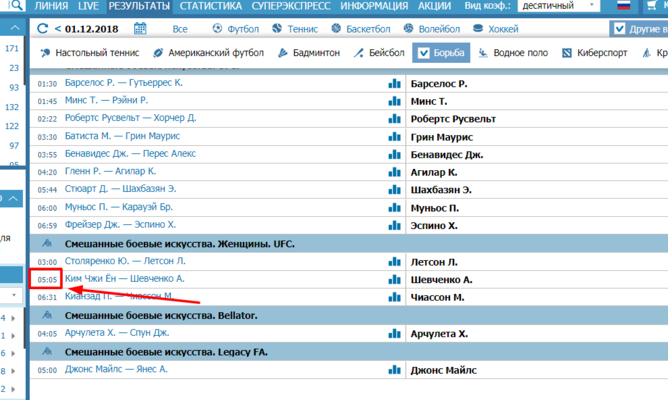Go to previous date with left arrow

(57, 29)
